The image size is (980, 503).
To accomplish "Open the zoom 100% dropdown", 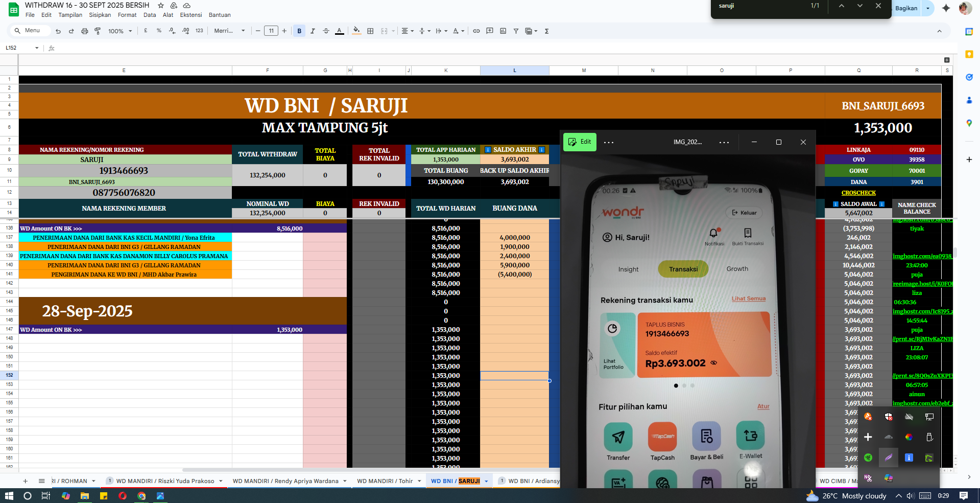I will pos(120,31).
